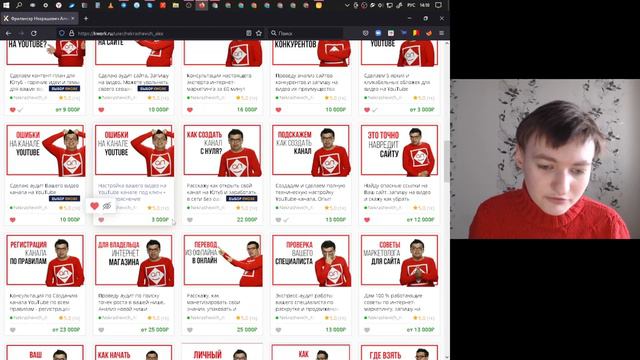The image size is (640, 360).
Task: Favorite the Как создать канал с нуля card
Action: pyautogui.click(x=190, y=220)
